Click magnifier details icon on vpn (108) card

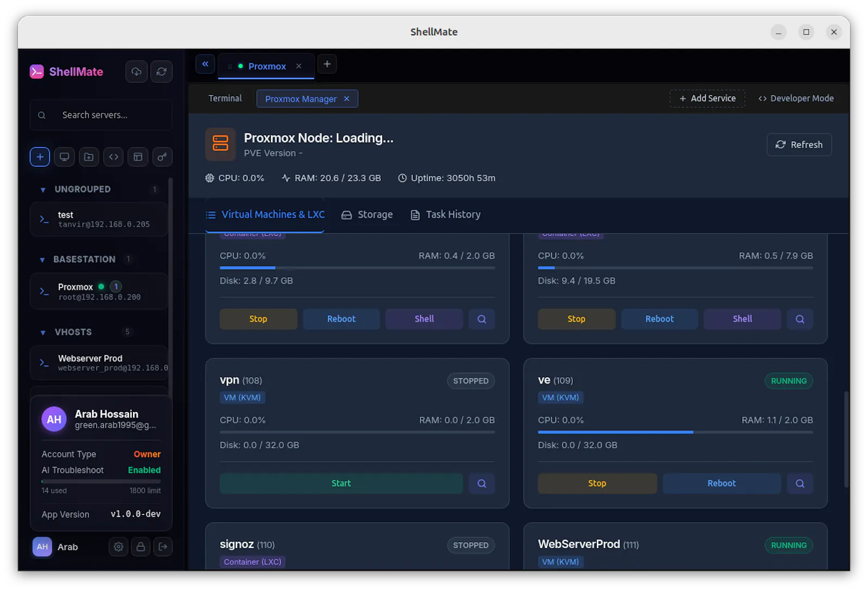[x=482, y=483]
